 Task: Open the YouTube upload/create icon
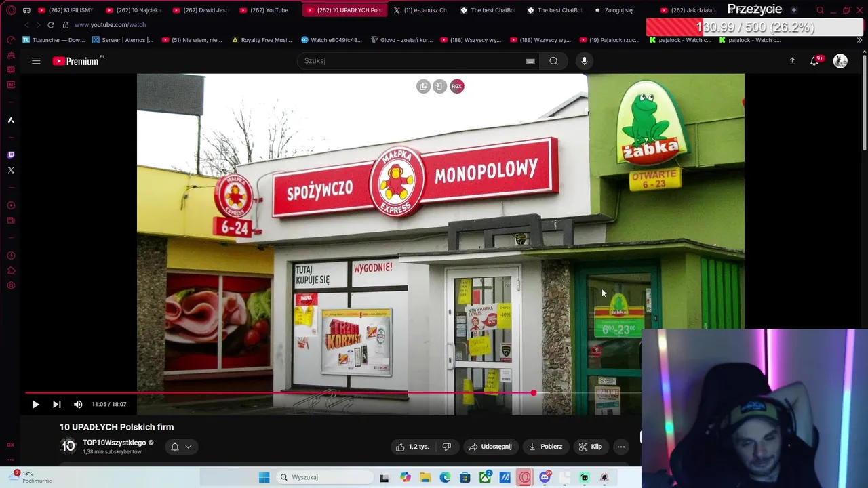click(x=792, y=61)
